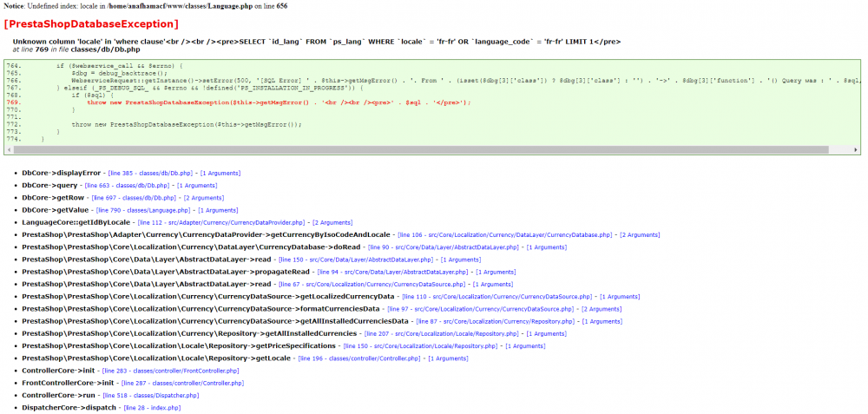The image size is (868, 414).
Task: Show arguments for Repository->getPriceSpecifications
Action: point(525,346)
